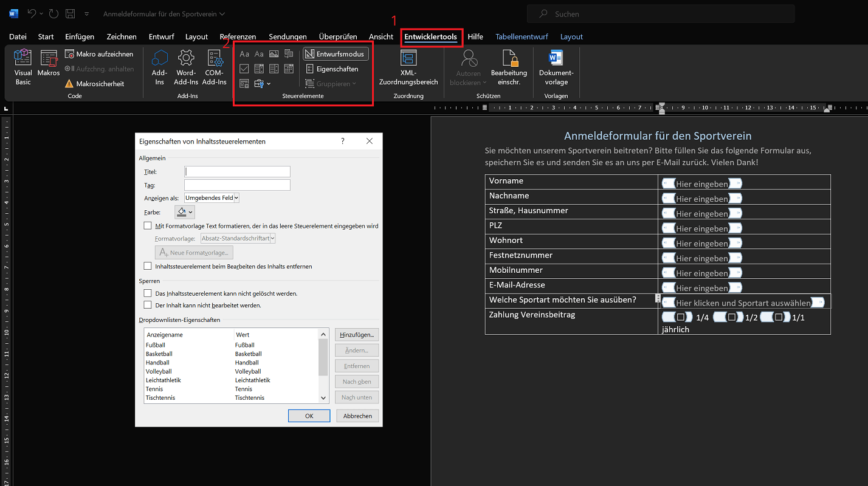Switch to the Einfügen ribbon tab
This screenshot has width=868, height=486.
point(80,36)
